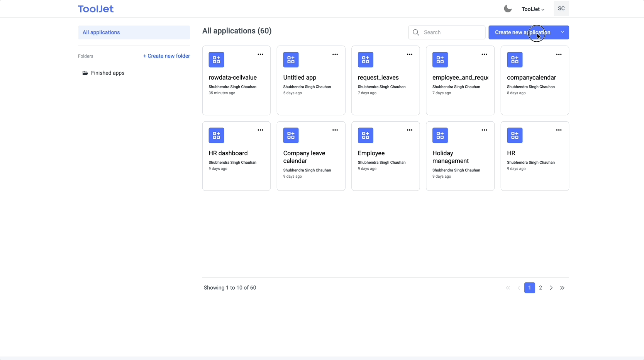Screen dimensions: 644x360
Task: Open options menu for request_leaves app
Action: click(410, 54)
